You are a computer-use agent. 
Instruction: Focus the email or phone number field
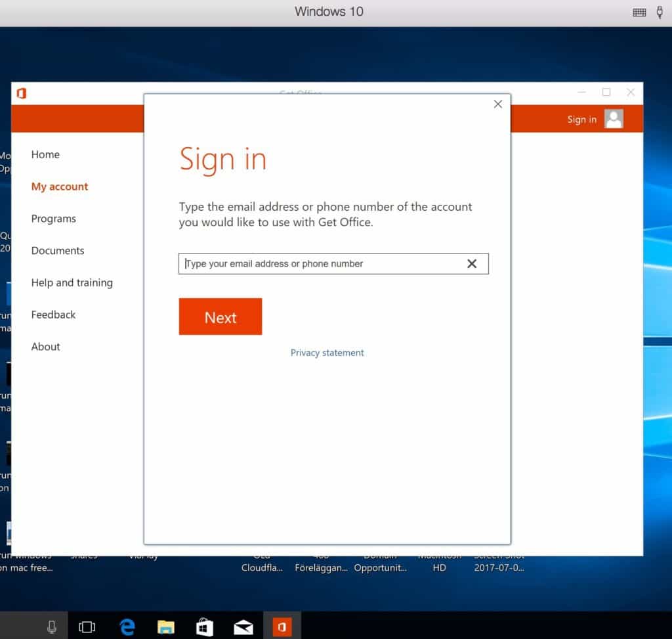coord(333,264)
